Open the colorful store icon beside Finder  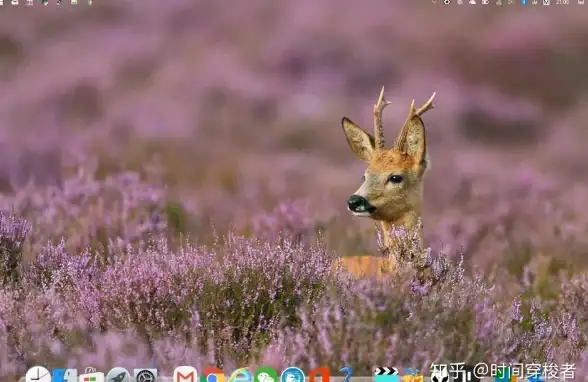[91, 375]
